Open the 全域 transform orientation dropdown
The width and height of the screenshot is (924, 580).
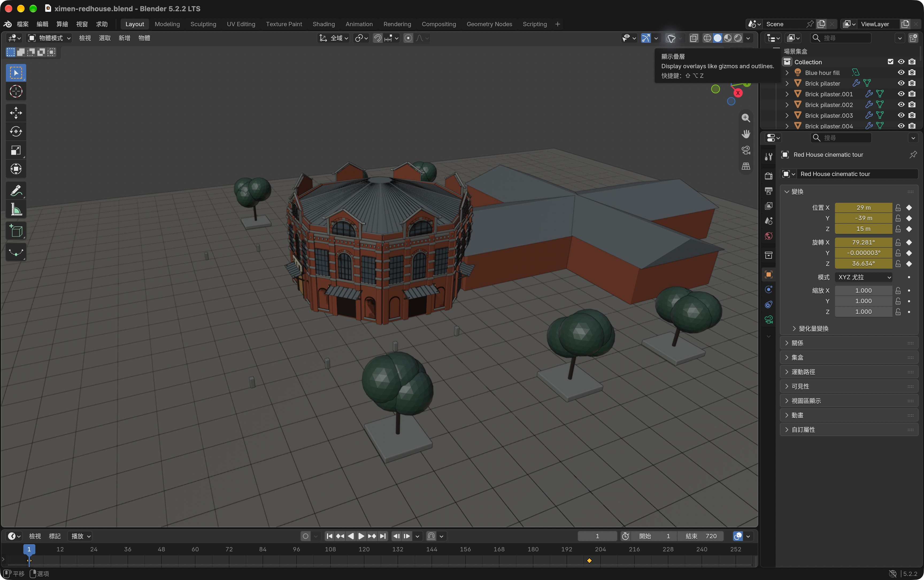[x=333, y=38]
